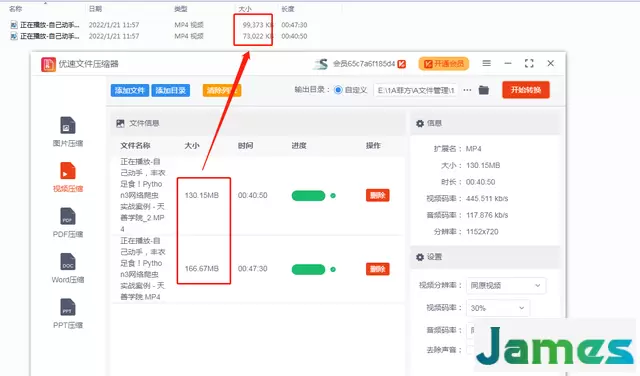Open the hamburger menu in title bar
Image resolution: width=640 pixels, height=376 pixels.
tap(487, 63)
